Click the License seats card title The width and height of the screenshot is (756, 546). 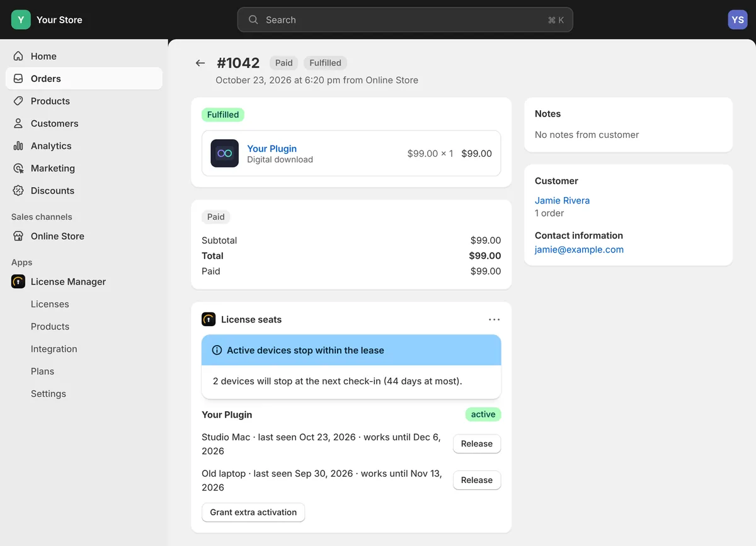click(x=251, y=319)
